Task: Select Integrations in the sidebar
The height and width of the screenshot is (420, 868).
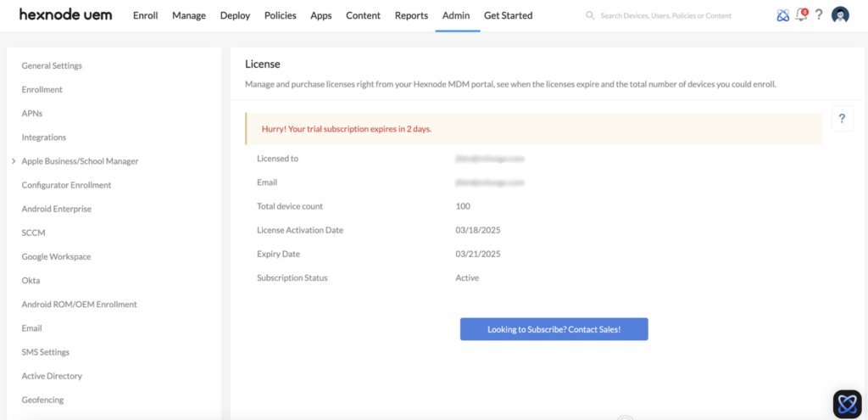Action: [x=44, y=137]
